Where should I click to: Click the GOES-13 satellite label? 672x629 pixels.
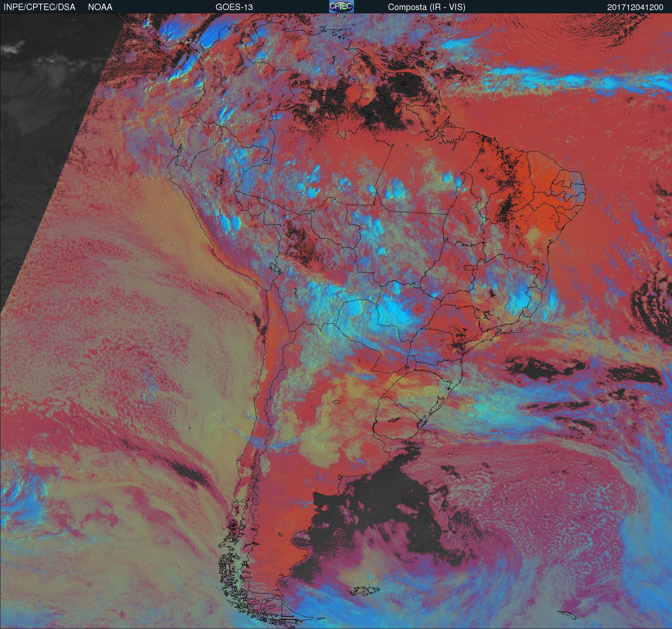(x=234, y=7)
